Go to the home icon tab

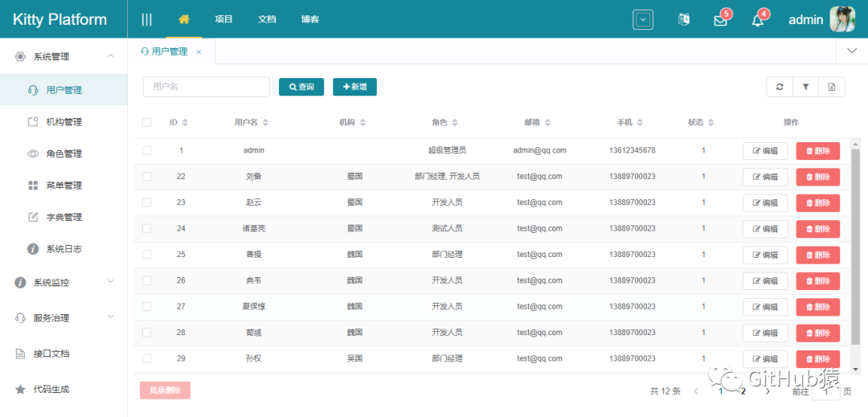(x=184, y=18)
